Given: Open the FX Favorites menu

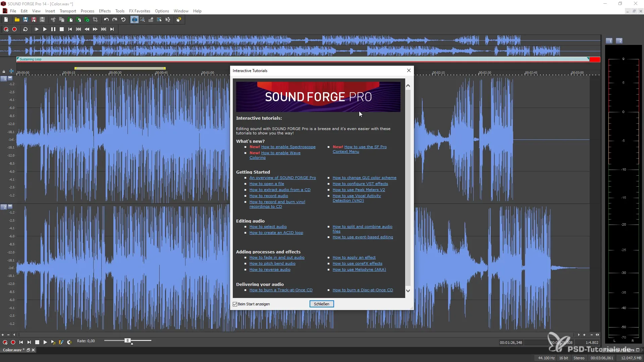Looking at the screenshot, I should point(140,11).
